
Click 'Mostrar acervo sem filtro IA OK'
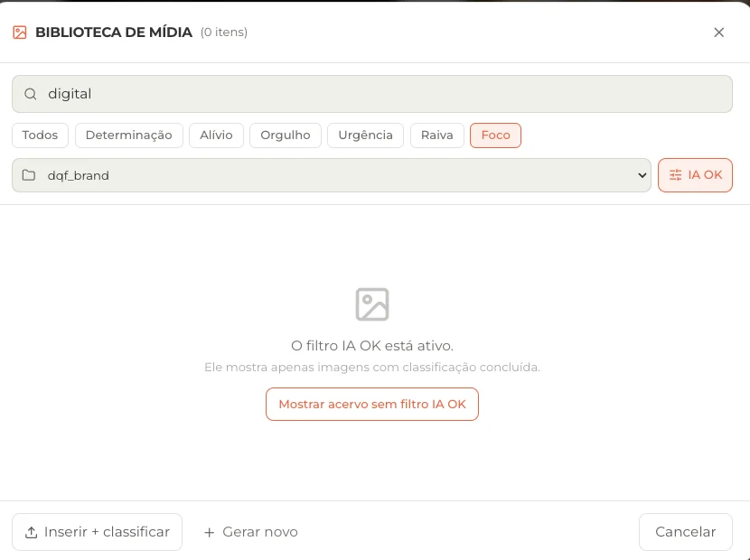[x=372, y=404]
